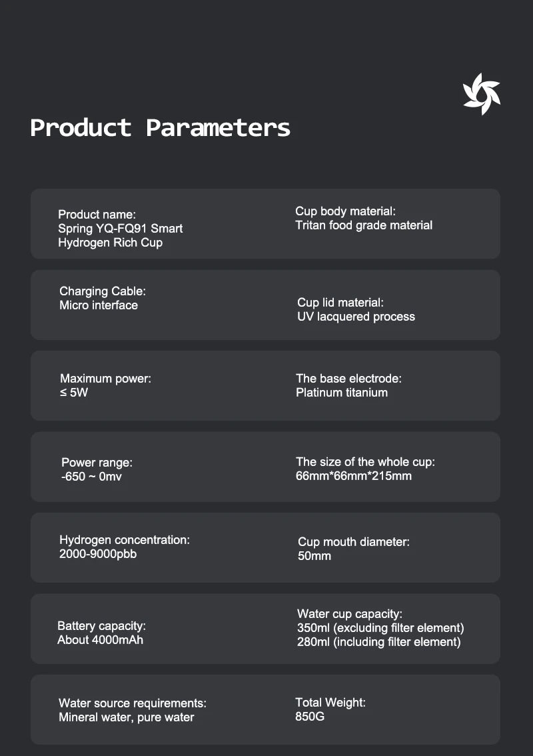Click the Water cup capacity label

click(349, 613)
